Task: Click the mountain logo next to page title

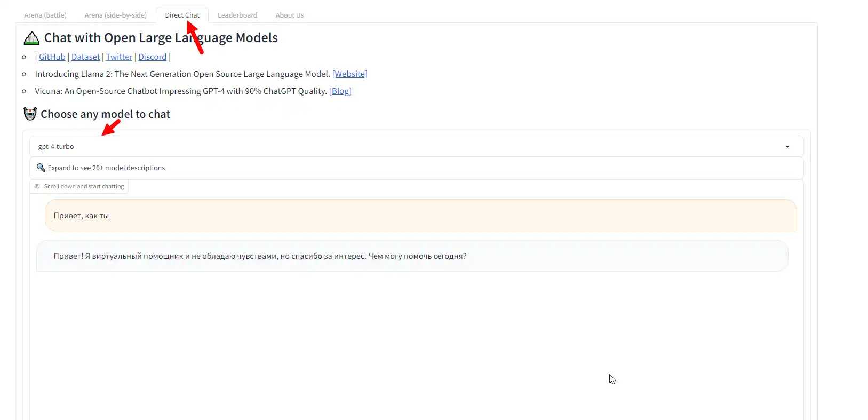Action: pyautogui.click(x=31, y=38)
